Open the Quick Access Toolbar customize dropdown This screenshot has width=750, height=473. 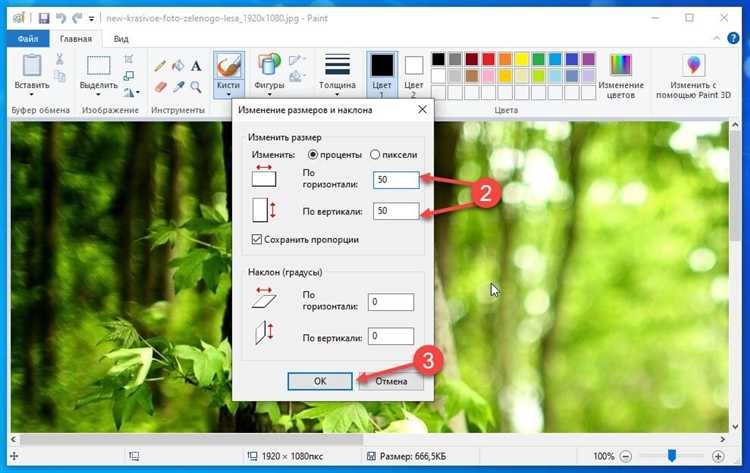(x=91, y=19)
